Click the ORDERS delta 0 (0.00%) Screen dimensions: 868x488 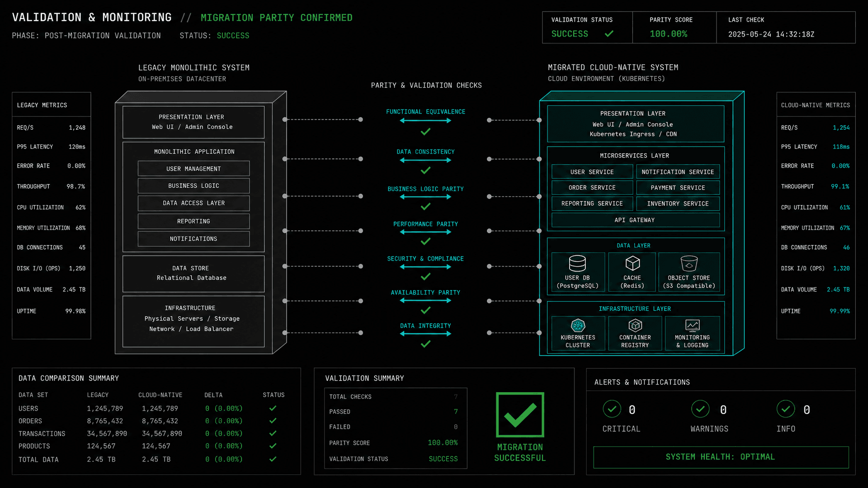224,421
